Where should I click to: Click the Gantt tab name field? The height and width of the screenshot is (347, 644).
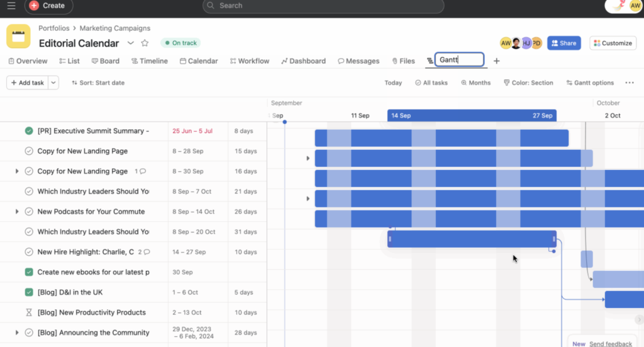(x=459, y=60)
